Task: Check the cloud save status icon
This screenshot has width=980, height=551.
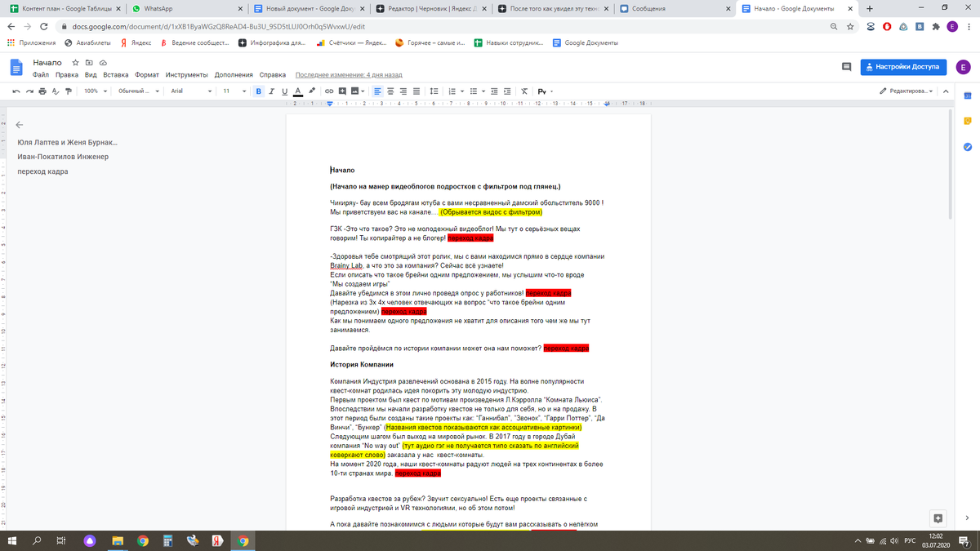Action: [x=104, y=62]
